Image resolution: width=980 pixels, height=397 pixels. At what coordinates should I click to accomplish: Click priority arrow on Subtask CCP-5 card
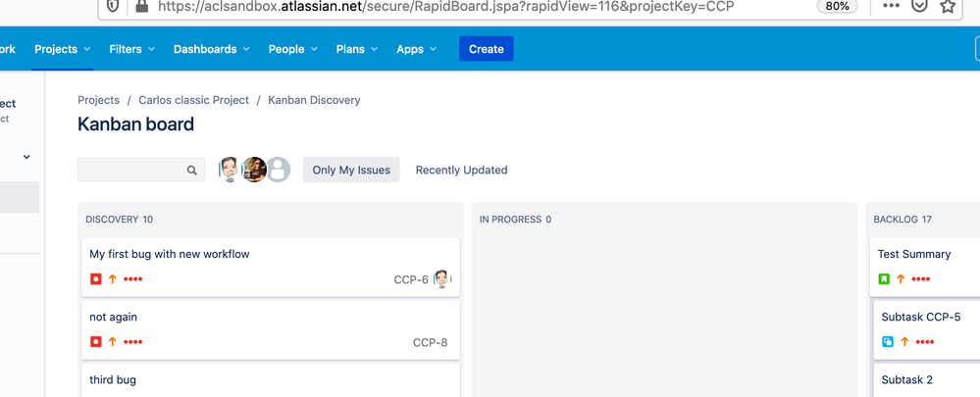(904, 341)
